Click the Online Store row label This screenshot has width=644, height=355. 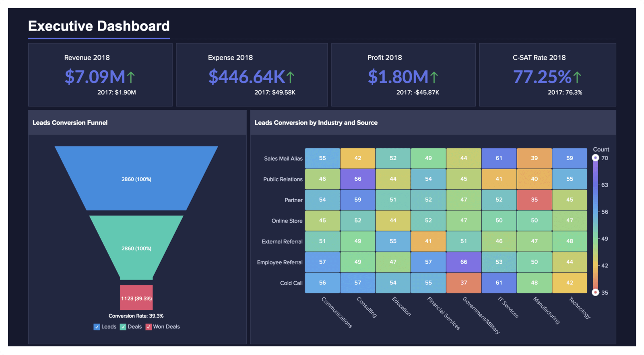point(287,221)
